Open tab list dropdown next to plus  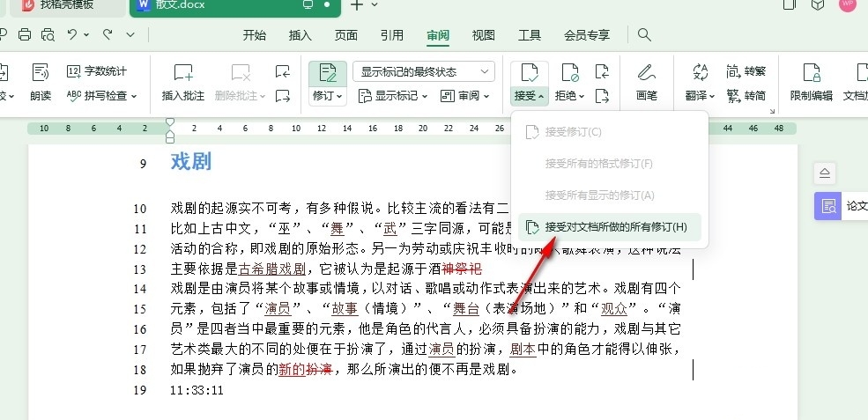point(375,4)
